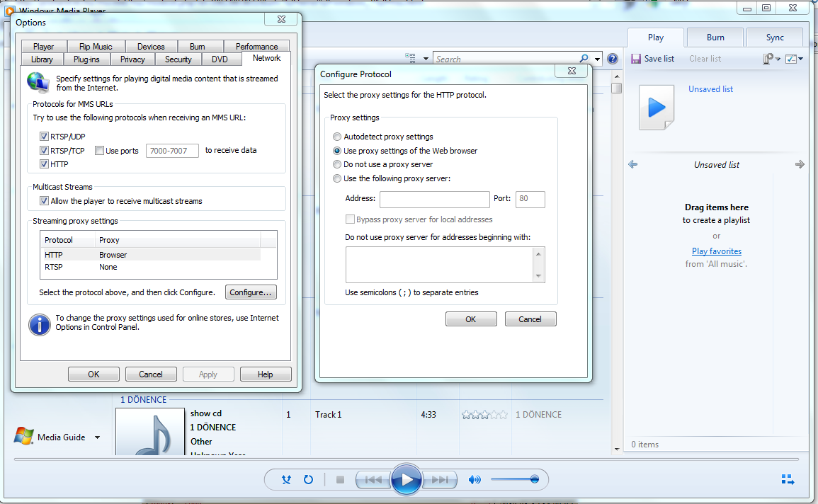Start playback with the large Play button
818x504 pixels.
coord(407,479)
